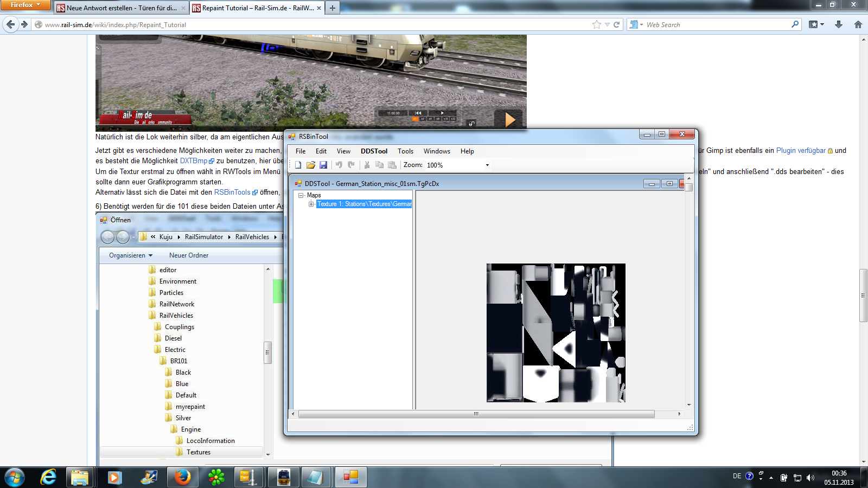Select the myrepaint folder in tree

click(x=190, y=407)
